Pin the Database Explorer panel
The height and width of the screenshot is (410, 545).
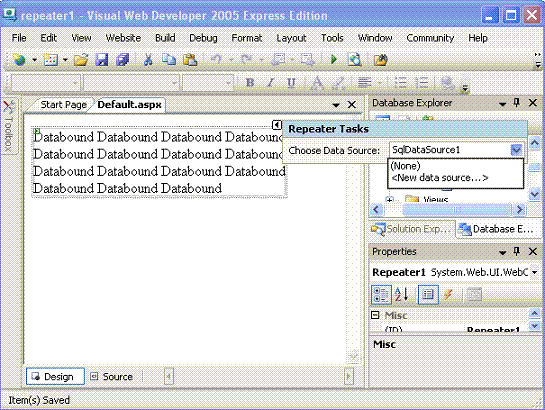(x=517, y=102)
